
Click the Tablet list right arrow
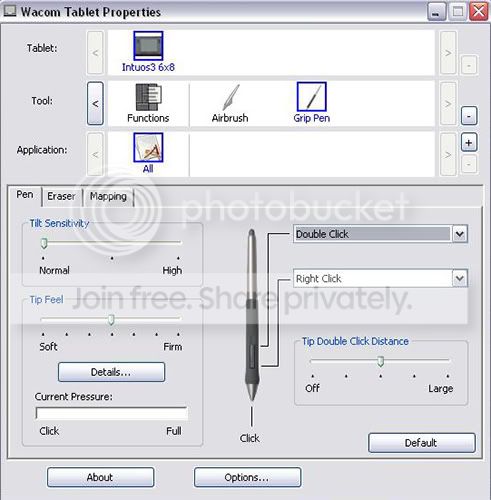[x=448, y=53]
